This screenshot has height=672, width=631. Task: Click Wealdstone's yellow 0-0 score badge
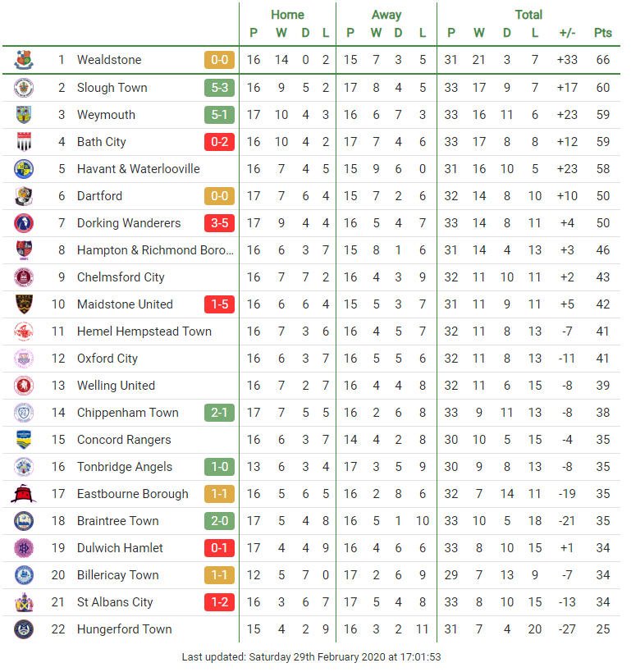(x=219, y=60)
